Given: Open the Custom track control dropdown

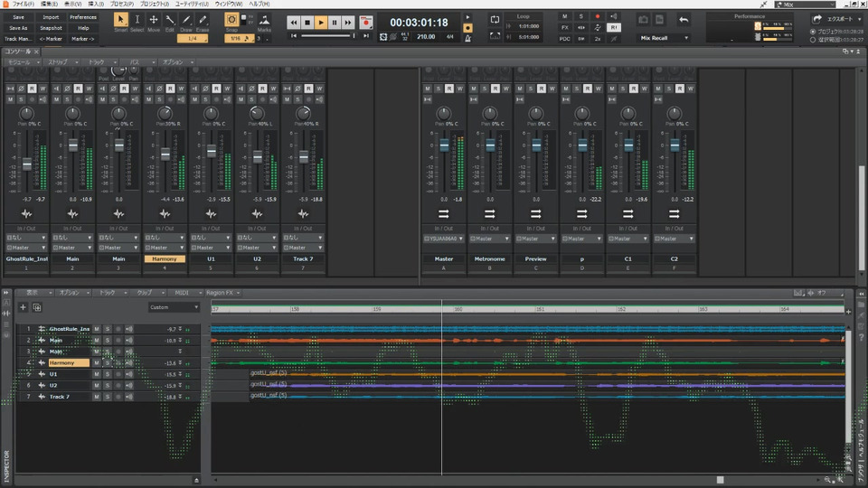Looking at the screenshot, I should point(174,307).
